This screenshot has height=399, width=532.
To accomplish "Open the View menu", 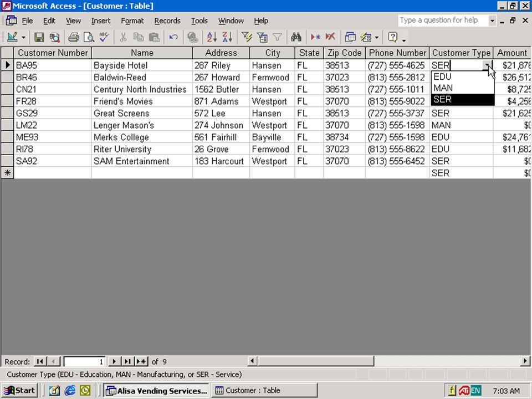I will tap(73, 21).
